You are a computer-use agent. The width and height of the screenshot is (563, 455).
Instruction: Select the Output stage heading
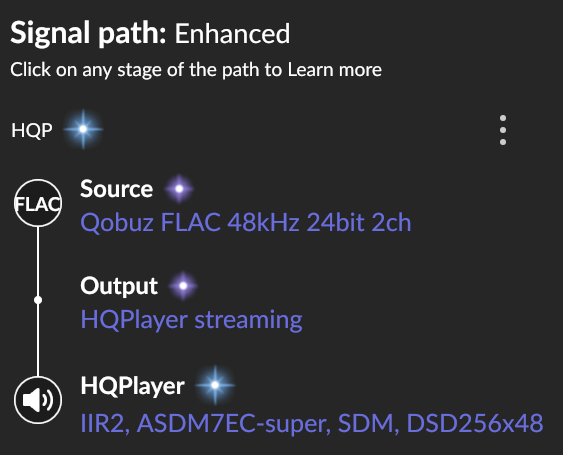[119, 286]
